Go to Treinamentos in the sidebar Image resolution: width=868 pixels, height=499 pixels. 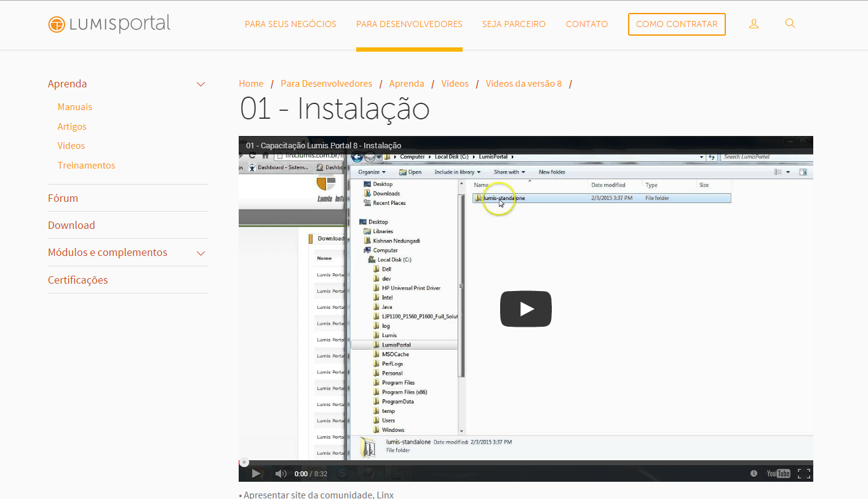click(x=87, y=166)
